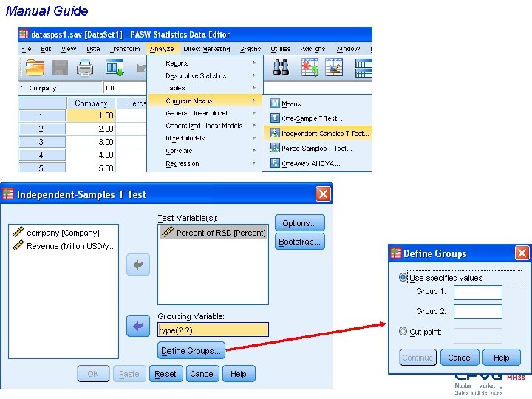This screenshot has height=399, width=532.
Task: Select Cut point radio button
Action: pyautogui.click(x=403, y=331)
